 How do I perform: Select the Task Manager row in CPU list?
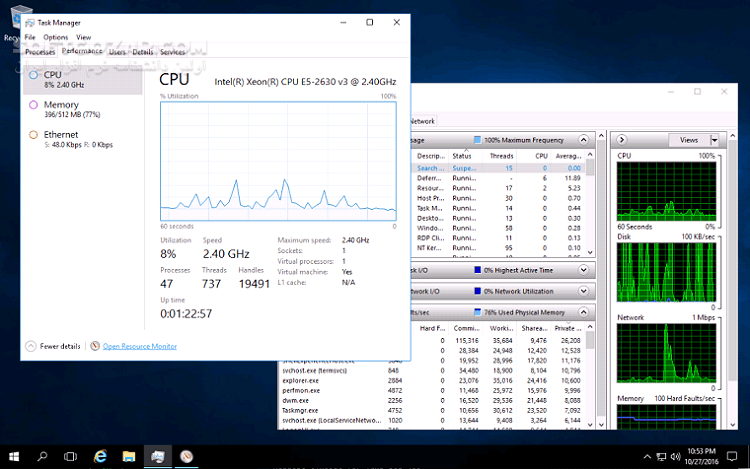[497, 208]
